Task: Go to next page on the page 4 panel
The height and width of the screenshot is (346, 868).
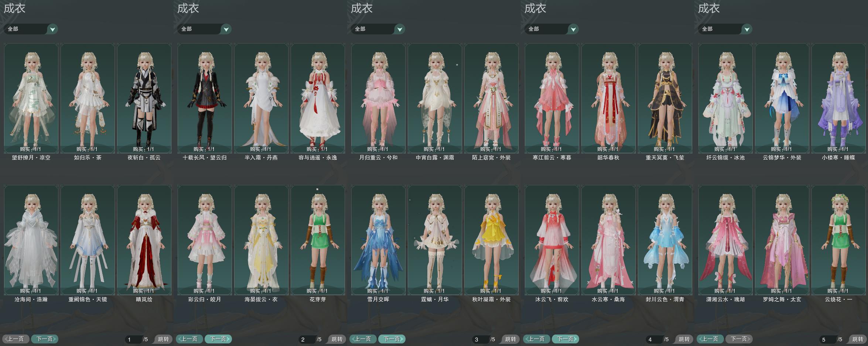Action: 565,339
